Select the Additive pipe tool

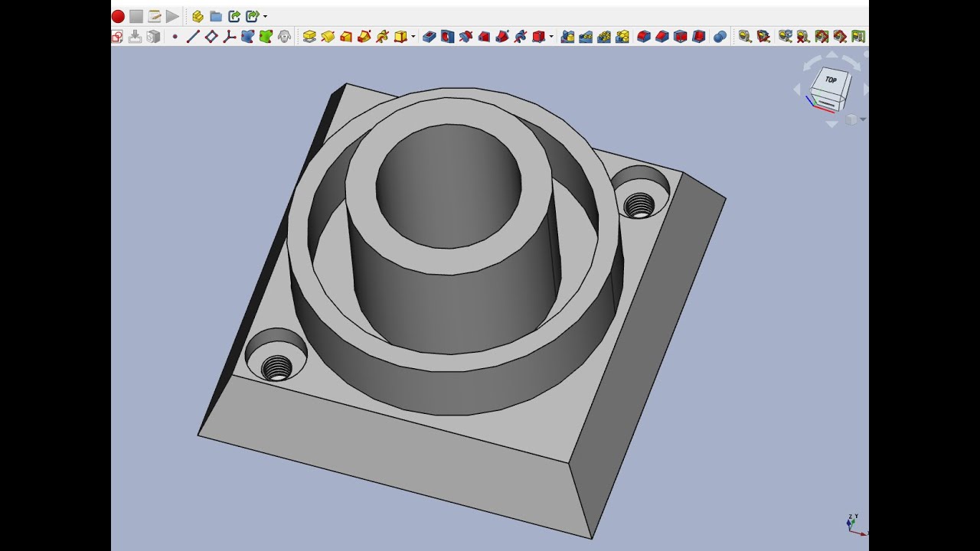364,36
